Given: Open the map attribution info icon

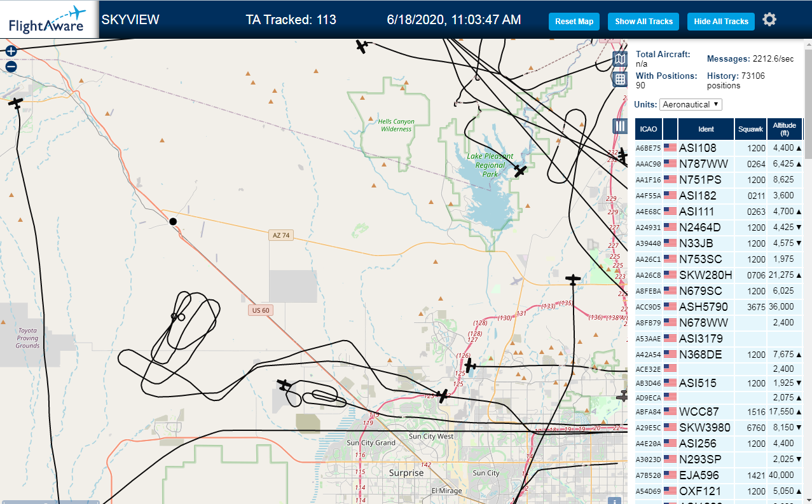Looking at the screenshot, I should tap(614, 501).
